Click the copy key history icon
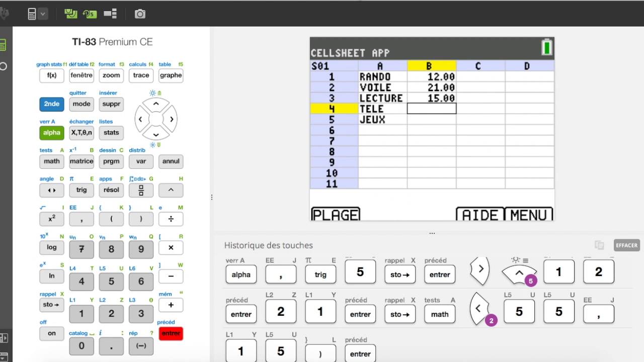This screenshot has width=644, height=362. click(599, 245)
